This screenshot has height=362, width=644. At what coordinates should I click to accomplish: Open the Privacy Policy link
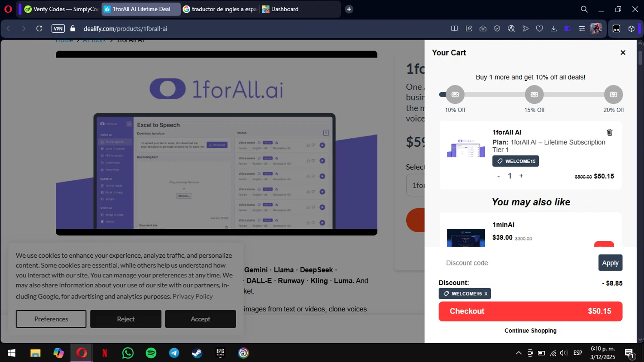(x=192, y=296)
